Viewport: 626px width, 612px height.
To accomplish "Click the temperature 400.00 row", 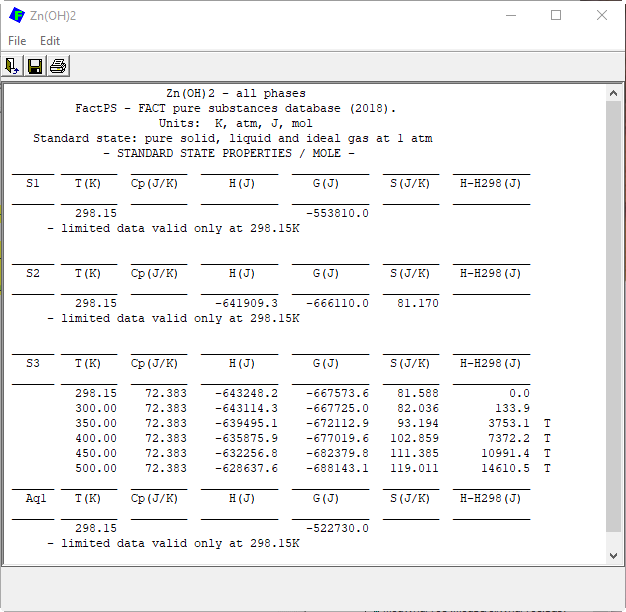I will [96, 438].
